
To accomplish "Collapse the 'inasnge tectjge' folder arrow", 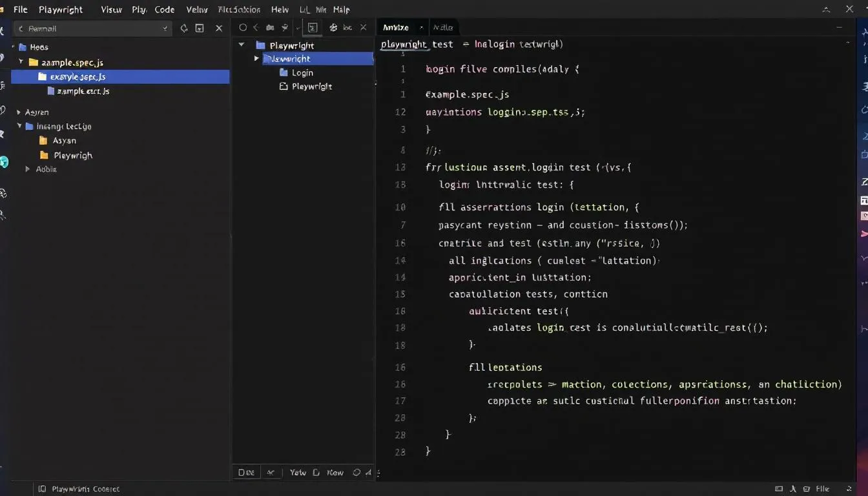I will [19, 126].
